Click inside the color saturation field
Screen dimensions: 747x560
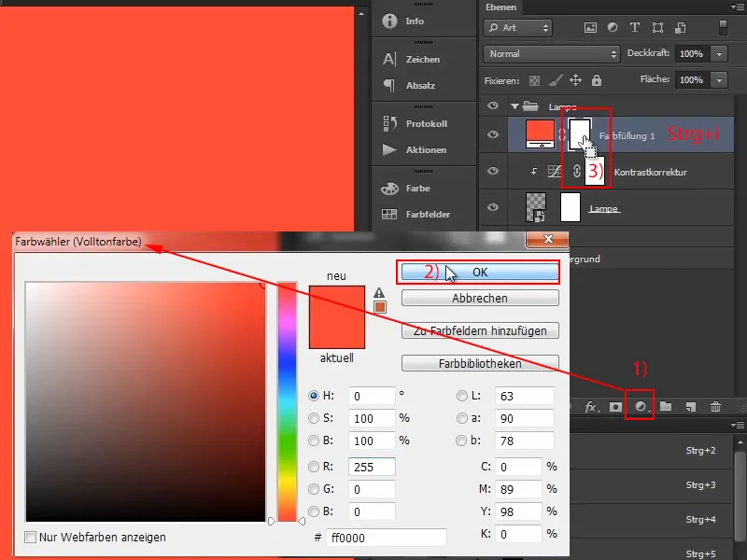(146, 402)
